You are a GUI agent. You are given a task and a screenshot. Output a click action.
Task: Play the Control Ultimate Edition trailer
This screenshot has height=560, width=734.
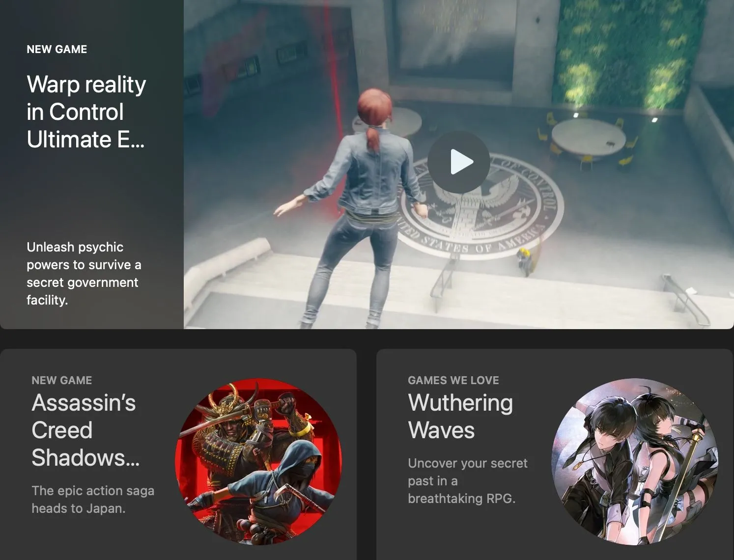[x=458, y=162]
